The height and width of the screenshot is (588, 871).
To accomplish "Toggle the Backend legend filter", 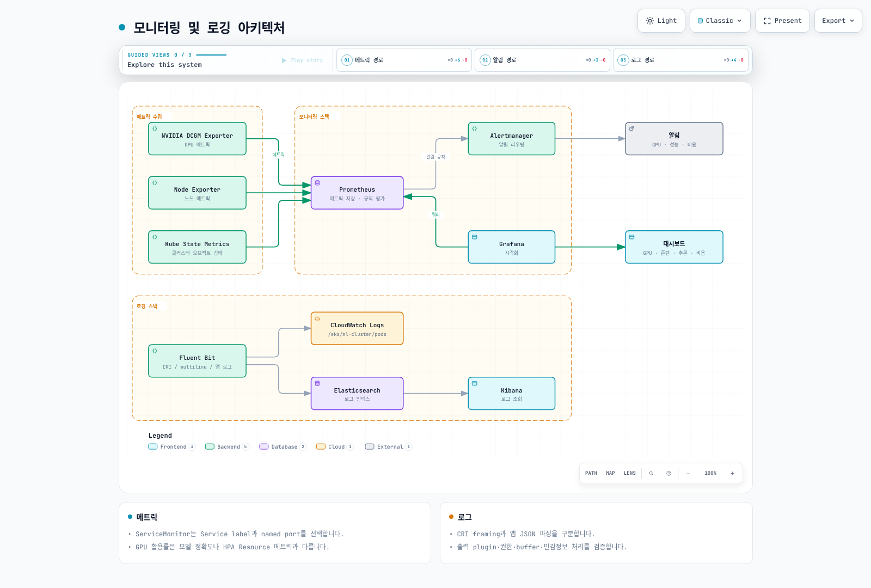I will 227,447.
